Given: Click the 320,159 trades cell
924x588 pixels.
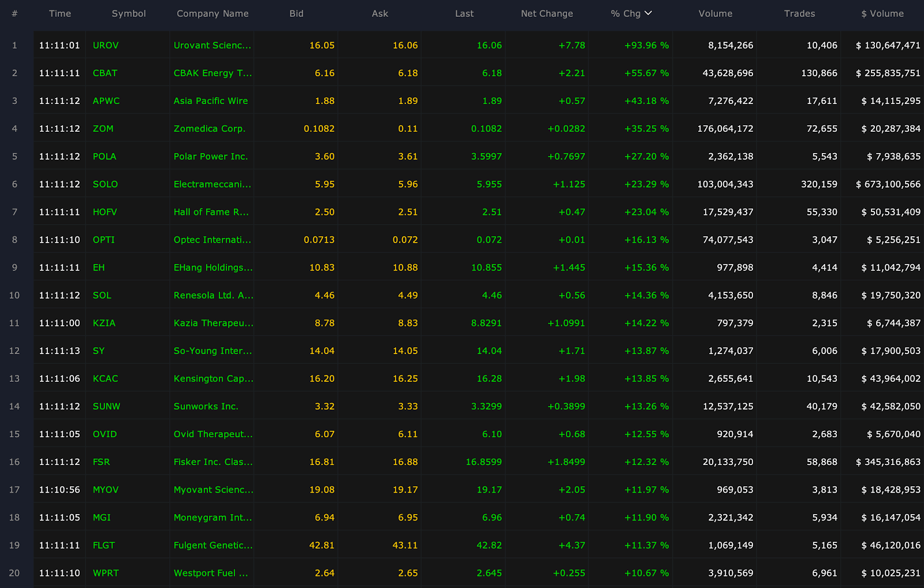Looking at the screenshot, I should (819, 184).
